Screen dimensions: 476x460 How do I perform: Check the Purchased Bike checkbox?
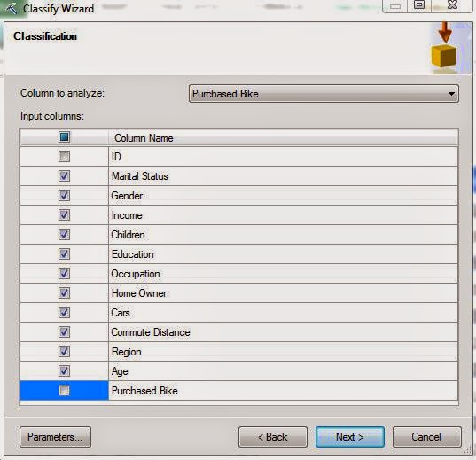64,391
